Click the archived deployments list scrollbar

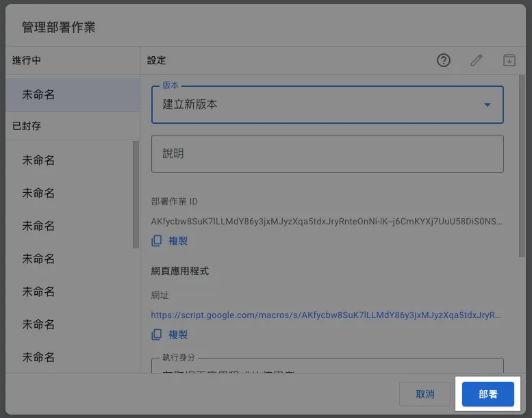[136, 195]
